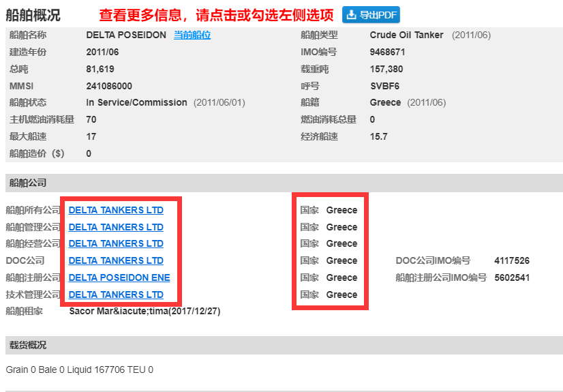Screen dimensions: 563x392
Task: Select the deadweight value 157,380
Action: [x=386, y=69]
